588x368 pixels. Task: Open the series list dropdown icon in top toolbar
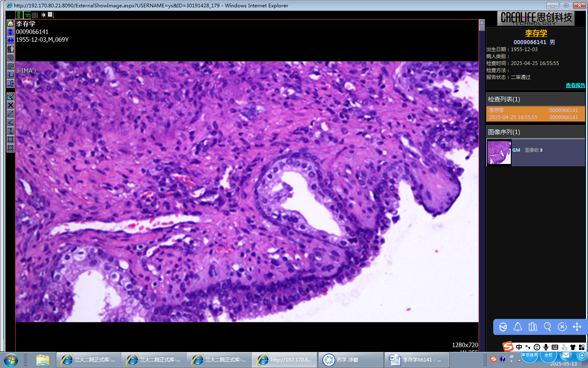51,15
